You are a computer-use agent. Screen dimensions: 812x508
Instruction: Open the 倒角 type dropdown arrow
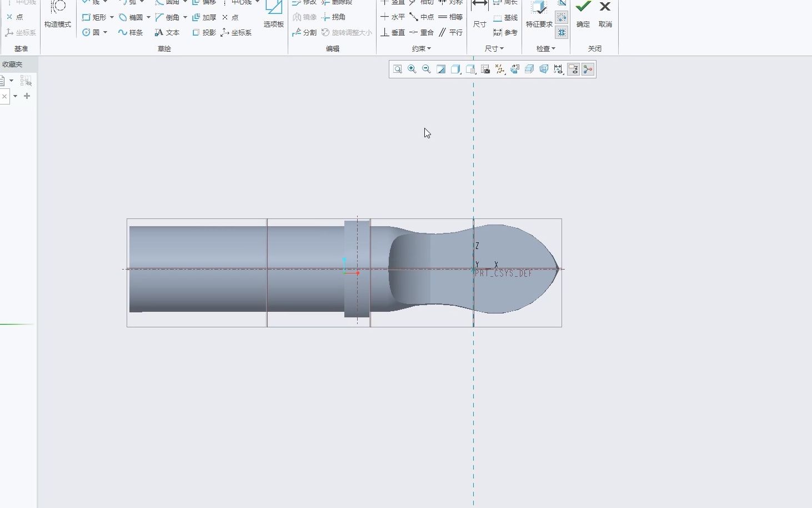coord(185,17)
